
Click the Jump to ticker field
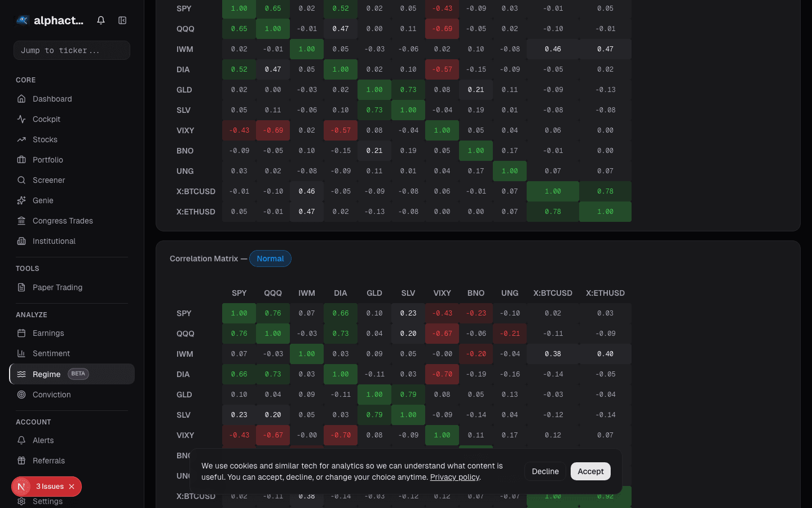point(72,50)
